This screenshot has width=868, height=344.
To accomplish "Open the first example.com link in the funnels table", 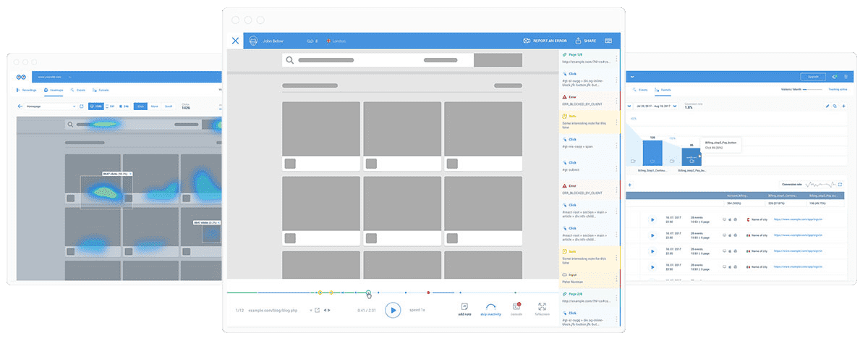I will pos(799,219).
